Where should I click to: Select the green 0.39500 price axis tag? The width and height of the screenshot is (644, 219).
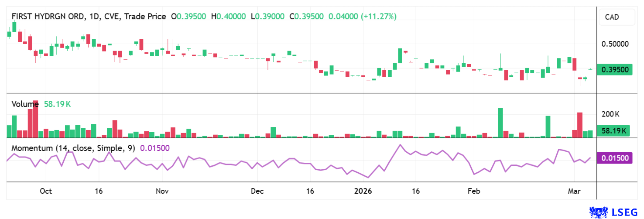pos(615,70)
